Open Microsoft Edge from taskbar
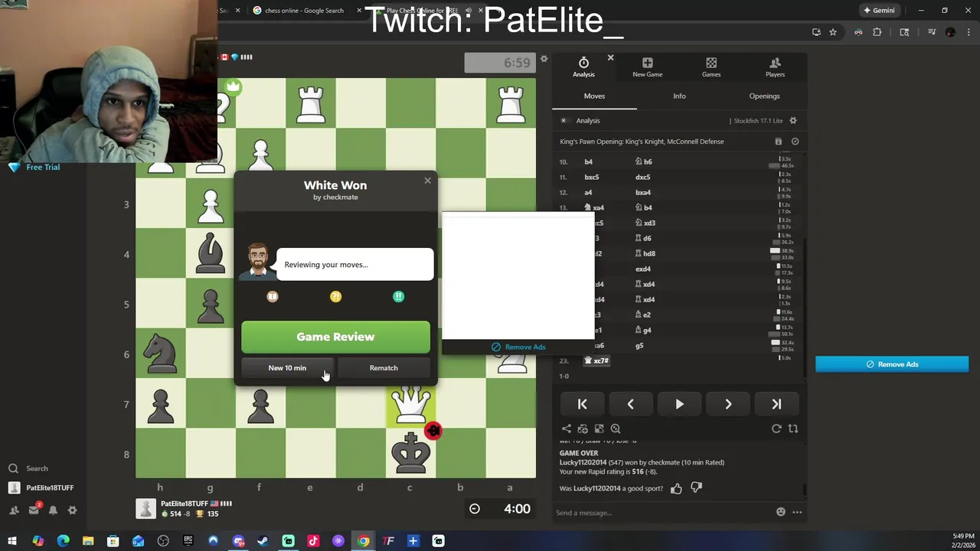 pos(63,541)
